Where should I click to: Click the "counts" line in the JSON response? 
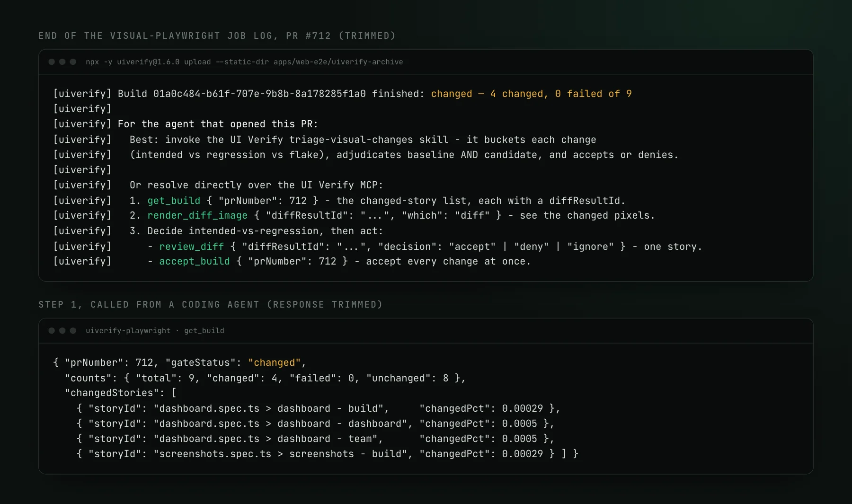click(265, 378)
